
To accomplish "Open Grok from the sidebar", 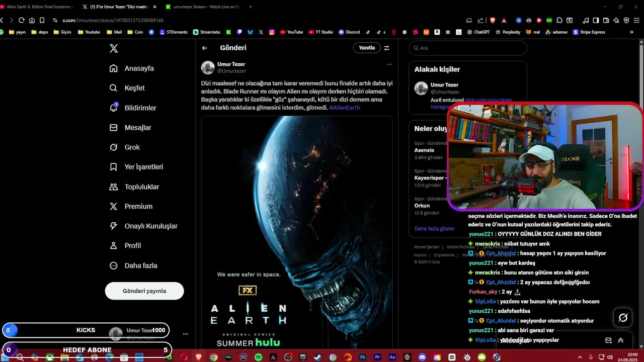I will pos(125,147).
